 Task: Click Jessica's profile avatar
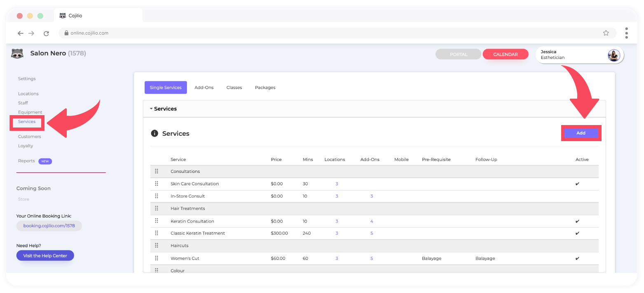coord(614,55)
